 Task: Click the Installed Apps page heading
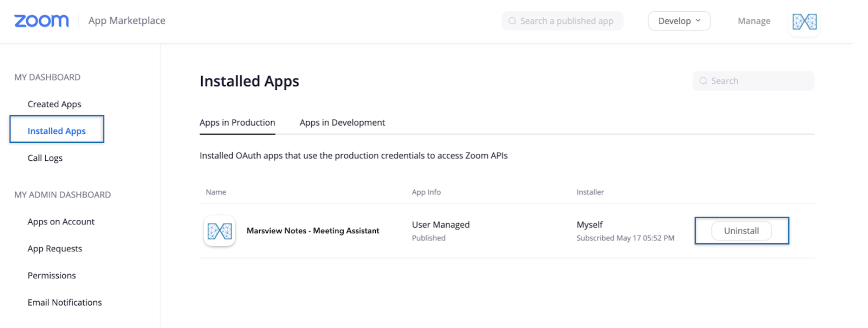pyautogui.click(x=249, y=81)
